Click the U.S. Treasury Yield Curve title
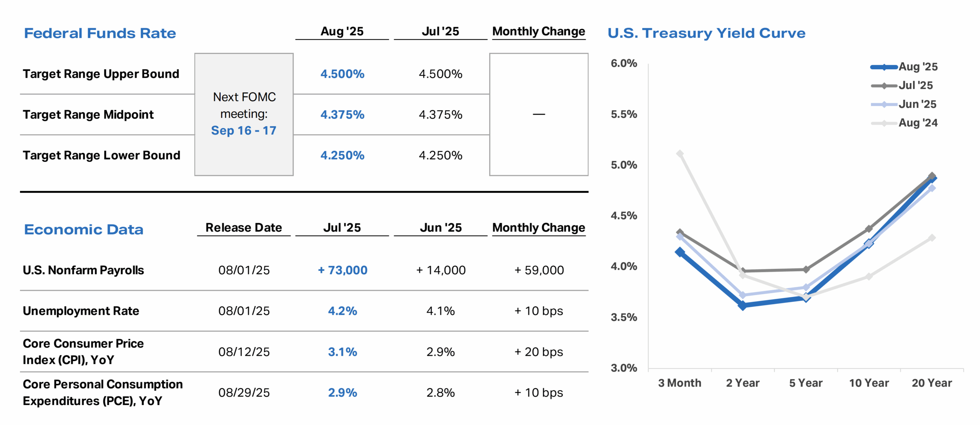Image resolution: width=980 pixels, height=425 pixels. tap(706, 33)
